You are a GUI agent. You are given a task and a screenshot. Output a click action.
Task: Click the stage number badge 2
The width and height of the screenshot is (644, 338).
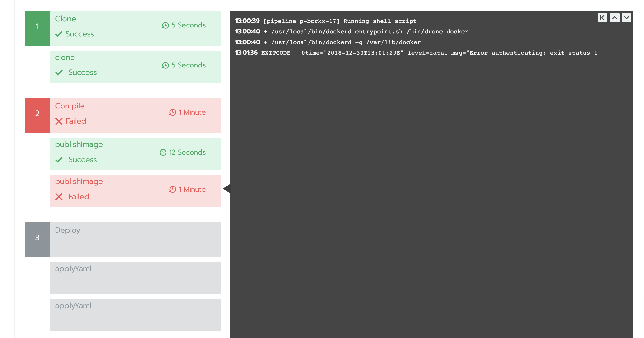point(37,114)
